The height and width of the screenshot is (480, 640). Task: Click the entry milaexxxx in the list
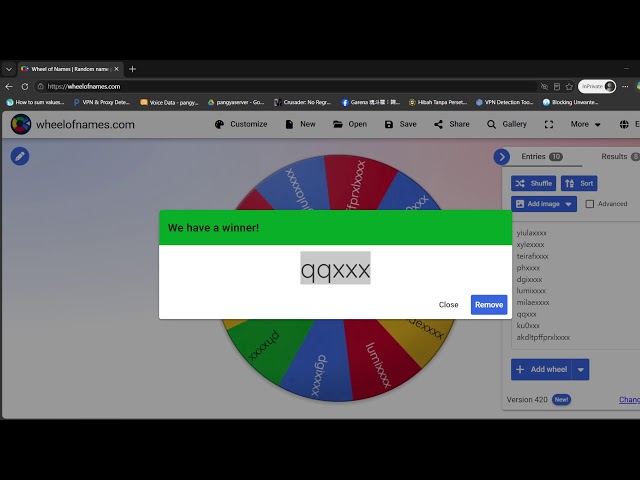pyautogui.click(x=533, y=302)
